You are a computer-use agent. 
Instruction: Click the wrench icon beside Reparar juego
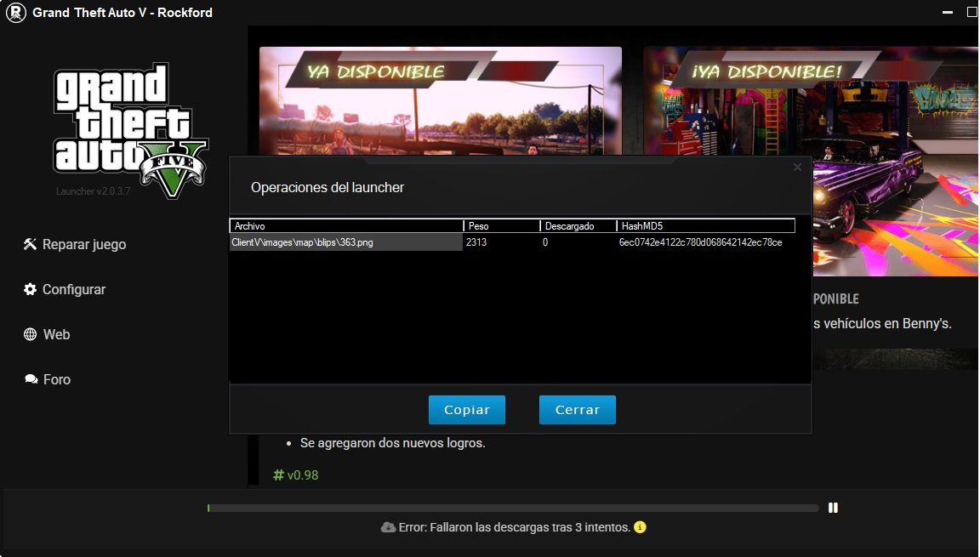[30, 244]
